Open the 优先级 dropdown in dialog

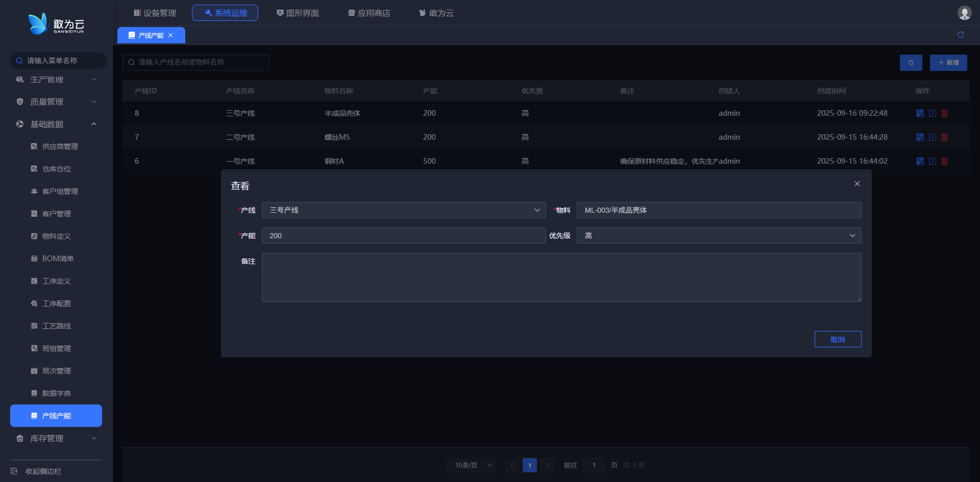pos(719,236)
